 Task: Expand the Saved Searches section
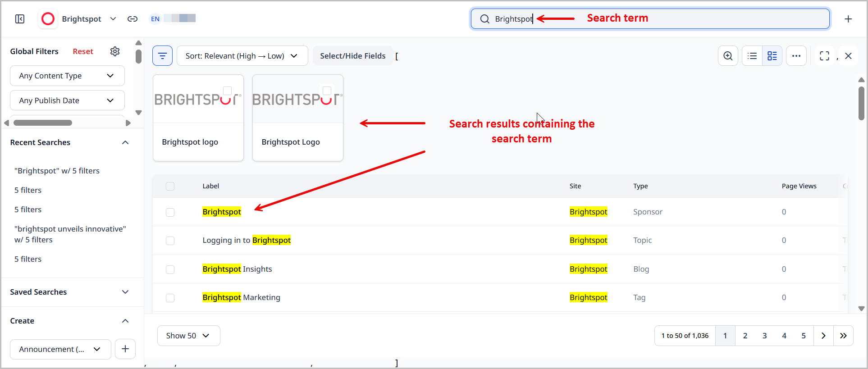pyautogui.click(x=125, y=292)
